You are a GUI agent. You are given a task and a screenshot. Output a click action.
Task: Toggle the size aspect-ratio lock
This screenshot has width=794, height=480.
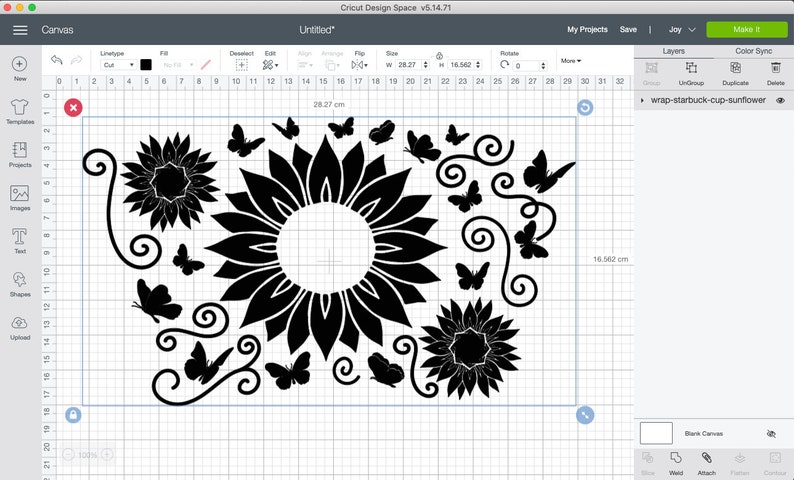(x=439, y=56)
